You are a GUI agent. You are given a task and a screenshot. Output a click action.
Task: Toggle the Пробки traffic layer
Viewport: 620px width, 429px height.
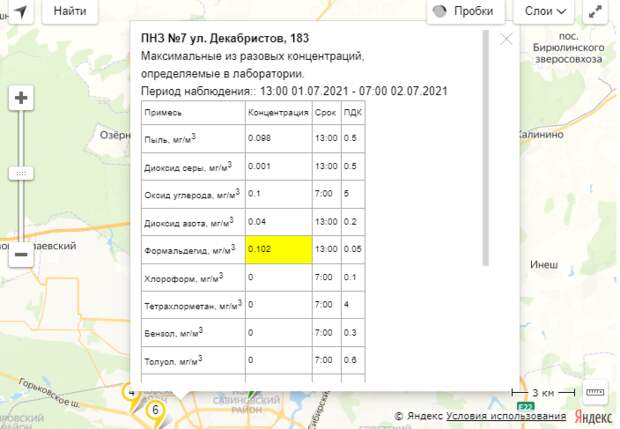pyautogui.click(x=466, y=11)
